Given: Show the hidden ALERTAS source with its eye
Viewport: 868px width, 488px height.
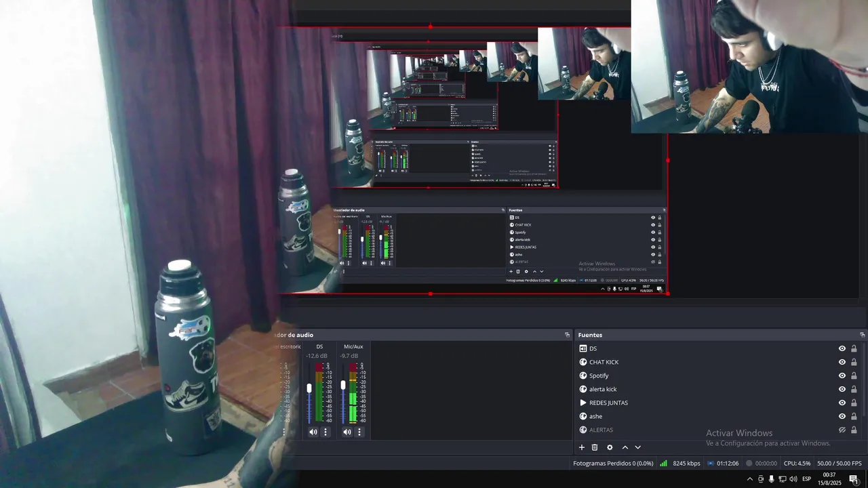Looking at the screenshot, I should pos(842,430).
